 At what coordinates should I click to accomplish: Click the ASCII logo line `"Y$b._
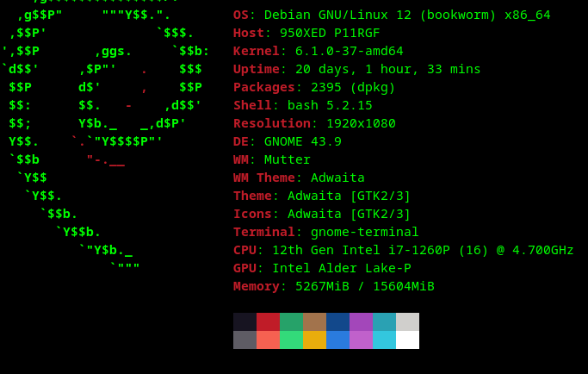[x=106, y=250]
